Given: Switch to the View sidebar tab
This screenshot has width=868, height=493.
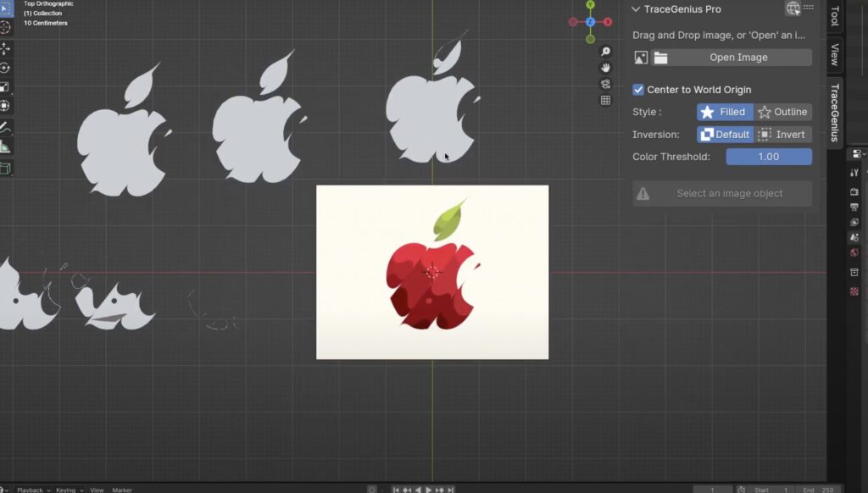Looking at the screenshot, I should [835, 54].
